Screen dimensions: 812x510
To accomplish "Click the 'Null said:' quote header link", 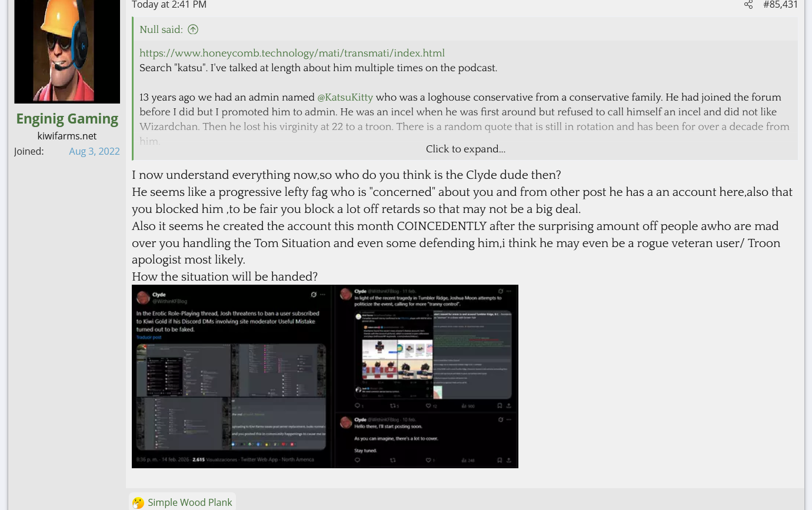I will pyautogui.click(x=161, y=29).
